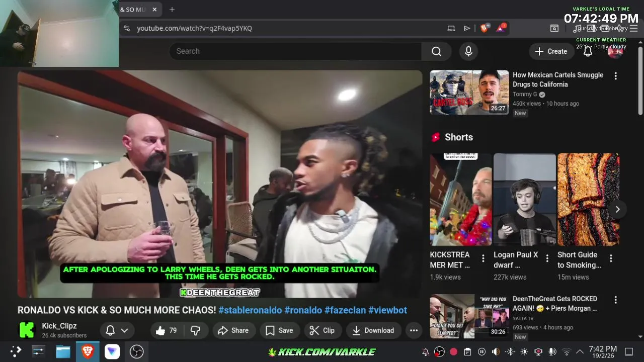Install app icon in address bar
Image resolution: width=644 pixels, height=362 pixels.
[451, 28]
